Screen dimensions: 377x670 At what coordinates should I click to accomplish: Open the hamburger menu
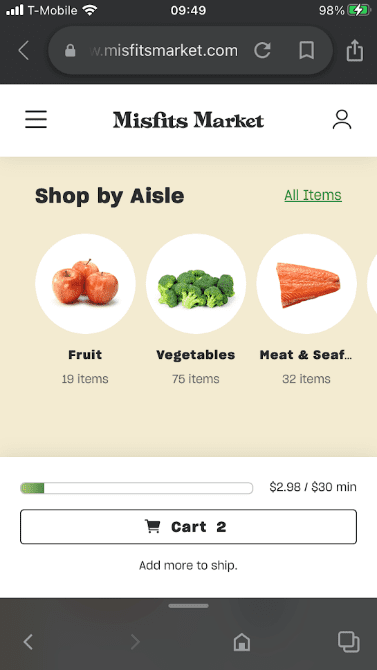coord(36,119)
